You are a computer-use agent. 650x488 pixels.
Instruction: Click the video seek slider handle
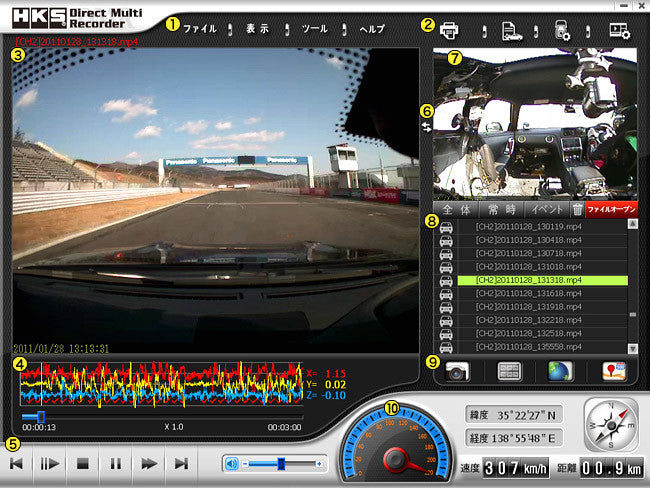(40, 415)
